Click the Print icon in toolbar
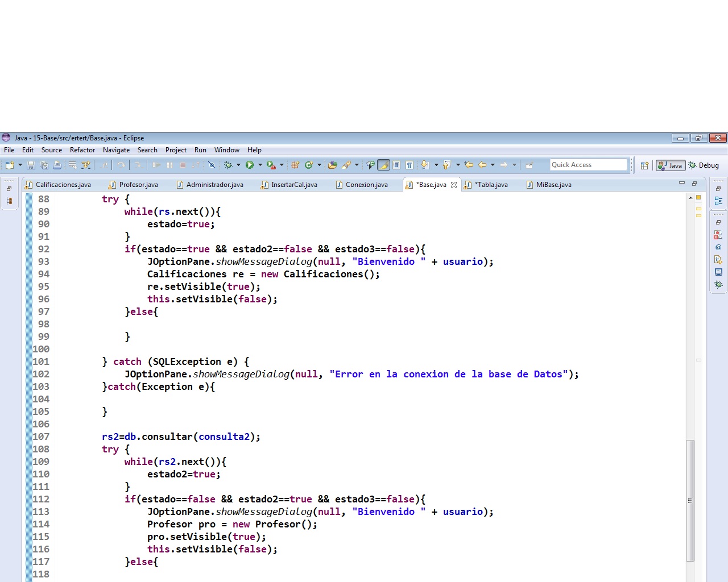Image resolution: width=728 pixels, height=582 pixels. 57,165
